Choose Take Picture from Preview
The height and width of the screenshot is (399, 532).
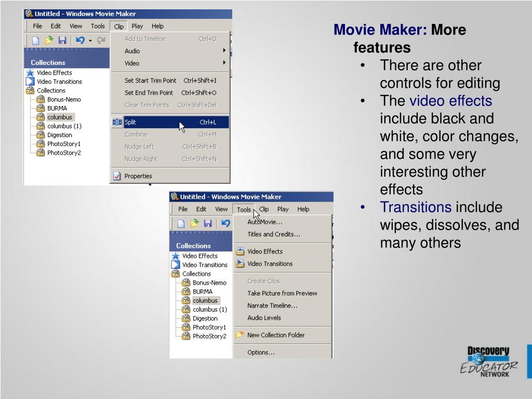pos(282,293)
